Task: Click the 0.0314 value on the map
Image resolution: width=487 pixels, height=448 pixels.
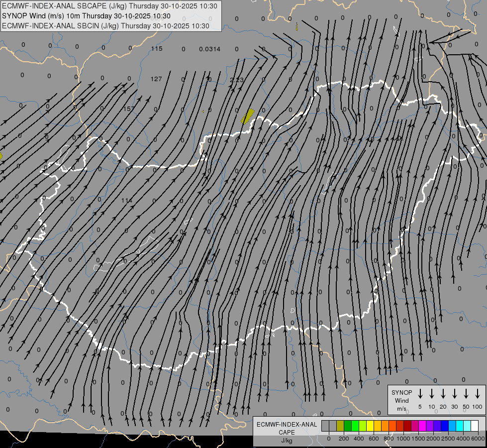Action: [x=209, y=49]
